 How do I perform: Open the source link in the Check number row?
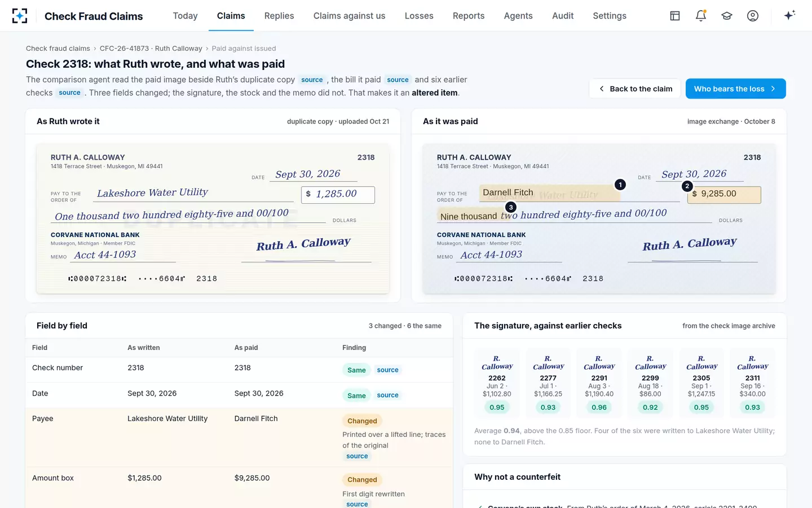pos(387,370)
